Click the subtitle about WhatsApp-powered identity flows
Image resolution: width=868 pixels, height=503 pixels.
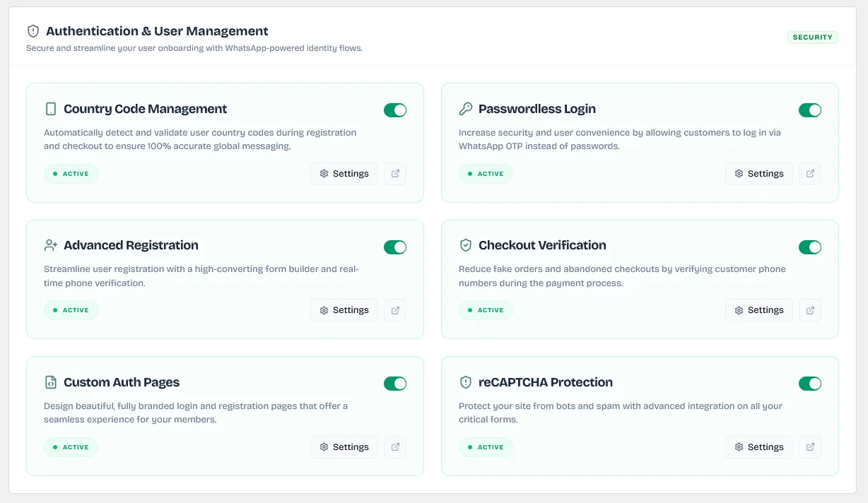(x=194, y=48)
